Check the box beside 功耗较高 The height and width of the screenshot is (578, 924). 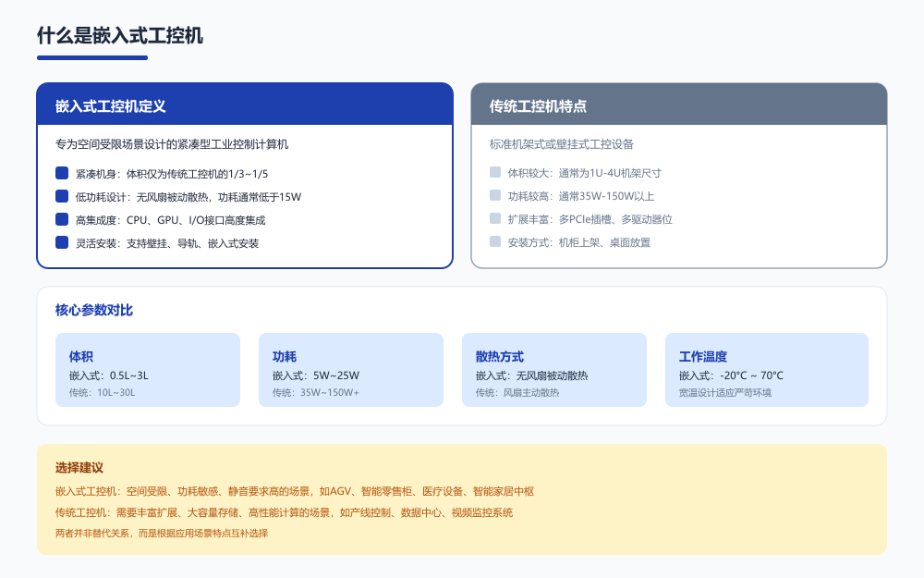click(494, 195)
